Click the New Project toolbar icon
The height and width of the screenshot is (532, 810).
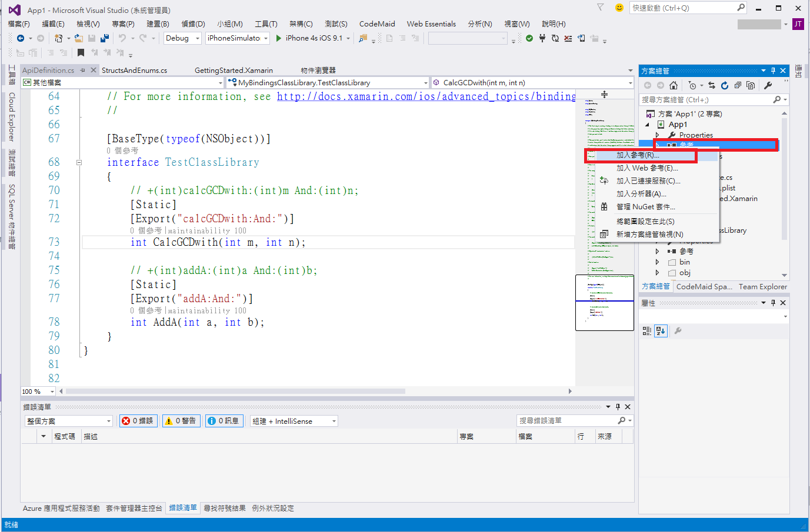58,38
